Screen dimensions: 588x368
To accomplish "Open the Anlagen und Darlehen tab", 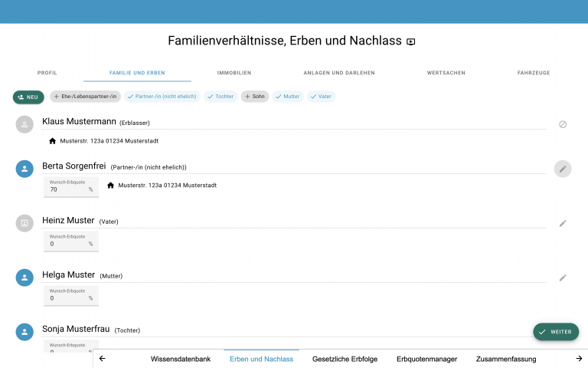I will tap(339, 73).
